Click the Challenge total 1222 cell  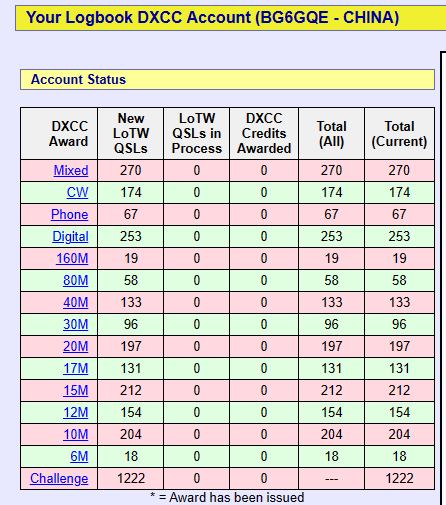pyautogui.click(x=399, y=478)
